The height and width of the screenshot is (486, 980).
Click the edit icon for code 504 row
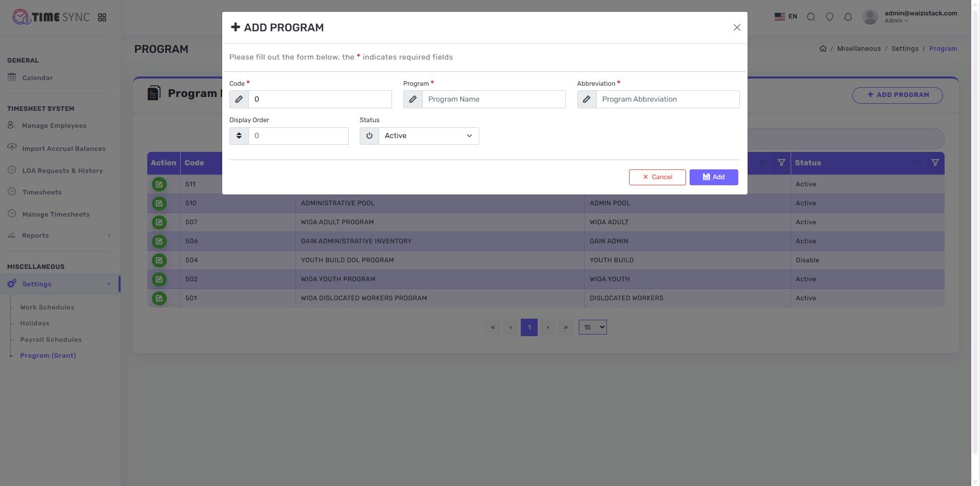pyautogui.click(x=159, y=260)
